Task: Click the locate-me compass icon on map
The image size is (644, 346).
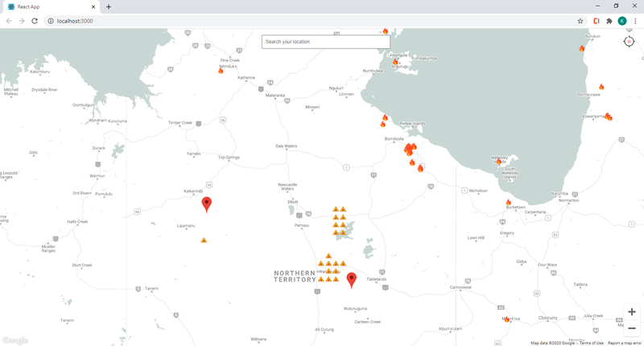Action: coord(629,41)
